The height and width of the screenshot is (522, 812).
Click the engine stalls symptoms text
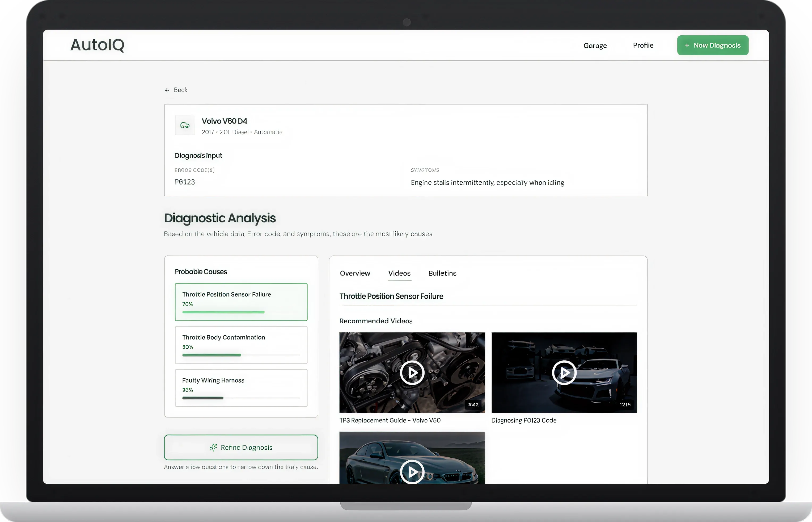point(487,183)
